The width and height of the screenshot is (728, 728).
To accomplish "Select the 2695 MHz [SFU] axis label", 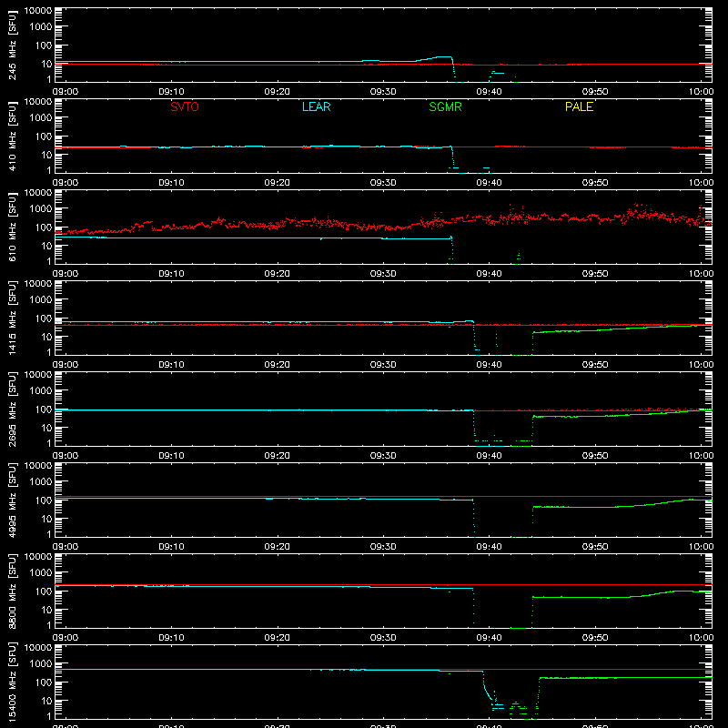I will [x=12, y=409].
